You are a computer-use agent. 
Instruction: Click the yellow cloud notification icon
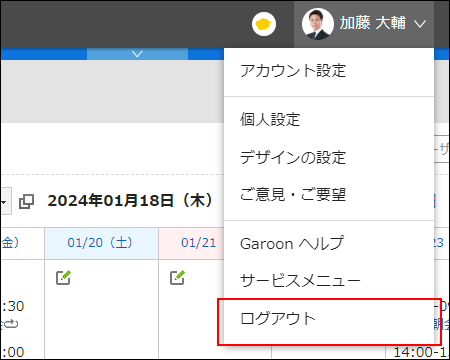pyautogui.click(x=264, y=24)
